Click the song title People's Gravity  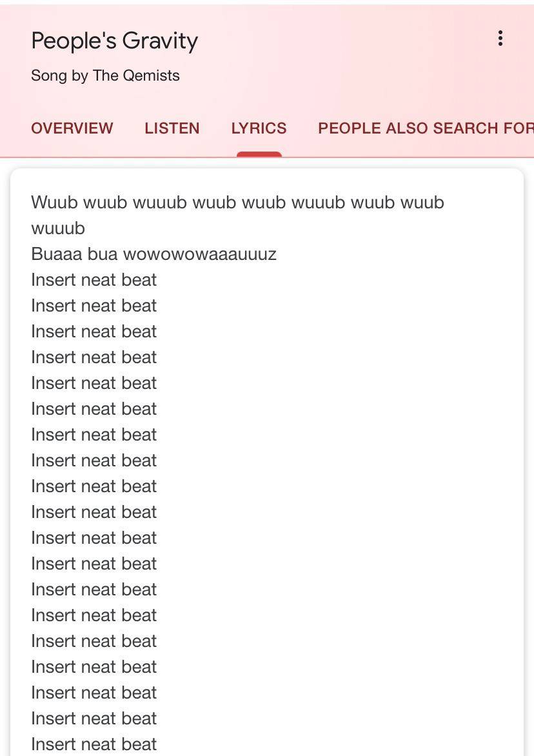(114, 41)
